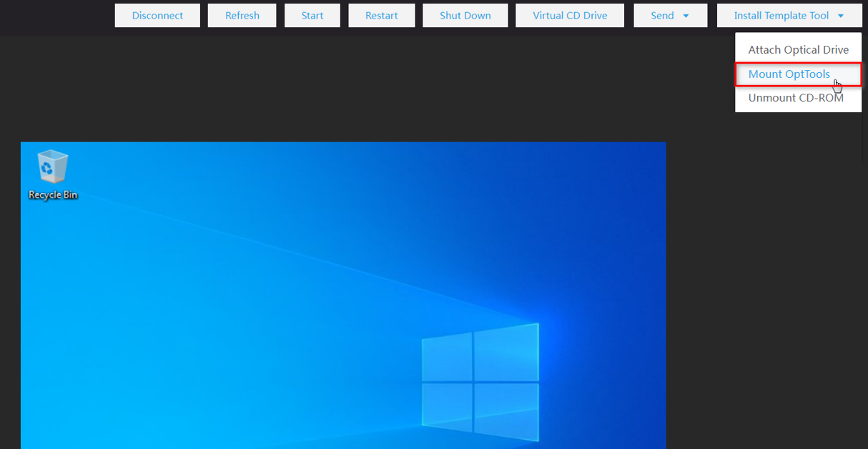The image size is (868, 449).
Task: Expand the Send dropdown
Action: (670, 15)
